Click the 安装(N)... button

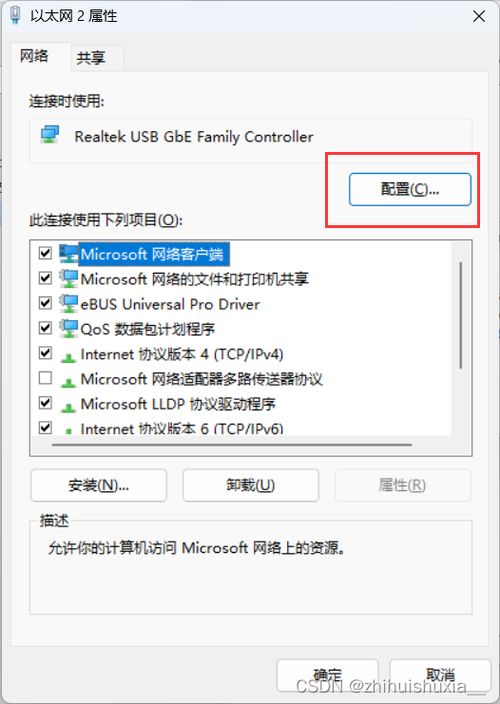98,485
